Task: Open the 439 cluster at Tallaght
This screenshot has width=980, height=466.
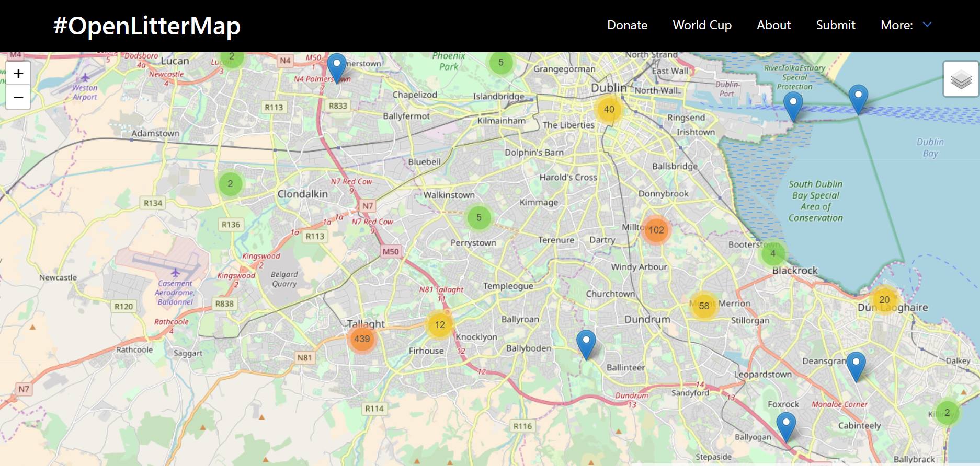Action: point(362,339)
